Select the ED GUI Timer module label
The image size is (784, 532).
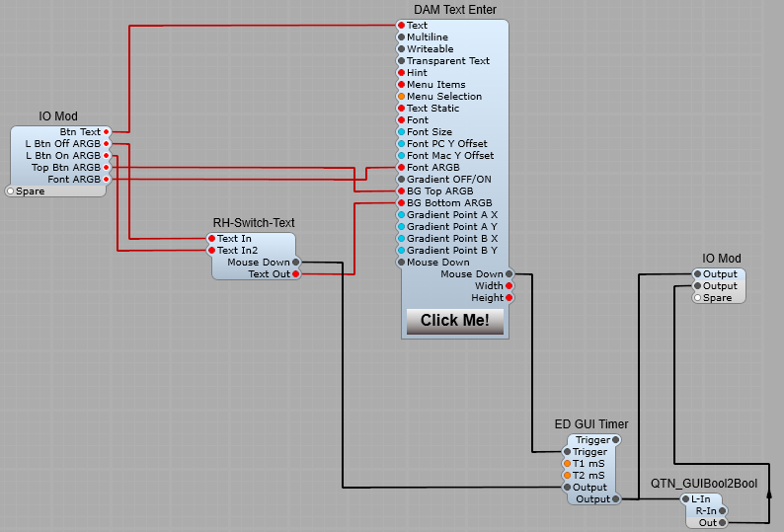click(x=590, y=424)
